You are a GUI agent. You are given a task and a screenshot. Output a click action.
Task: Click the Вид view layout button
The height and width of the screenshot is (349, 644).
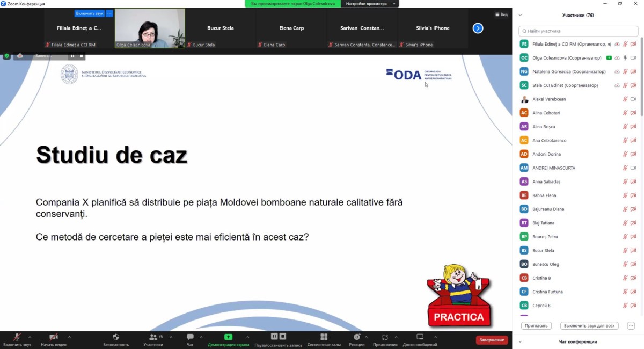click(x=501, y=14)
